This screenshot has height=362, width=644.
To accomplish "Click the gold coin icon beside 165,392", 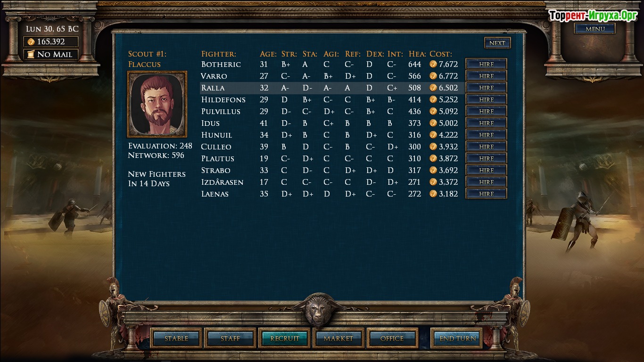I will point(31,41).
